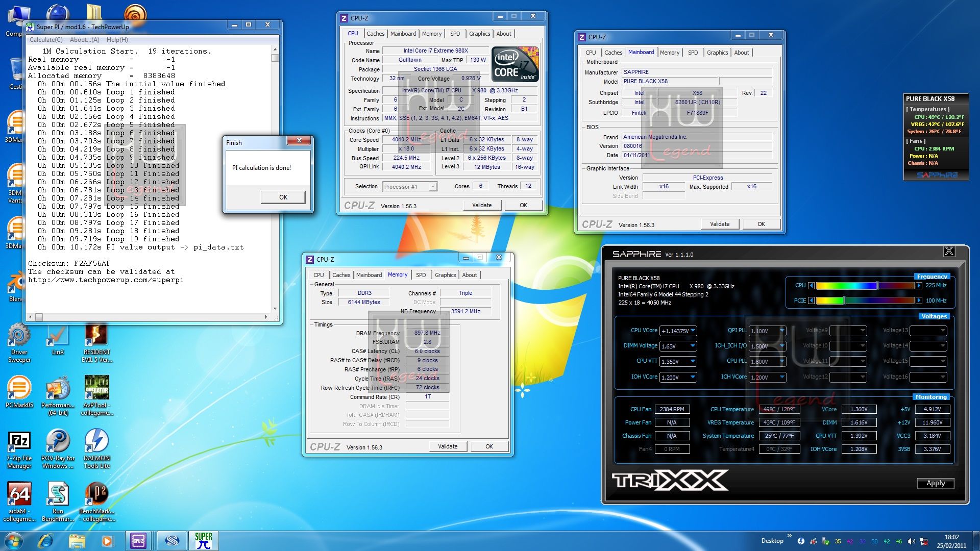Viewport: 980px width, 551px height.
Task: Open the POV-Ray for Windows icon
Action: (58, 449)
